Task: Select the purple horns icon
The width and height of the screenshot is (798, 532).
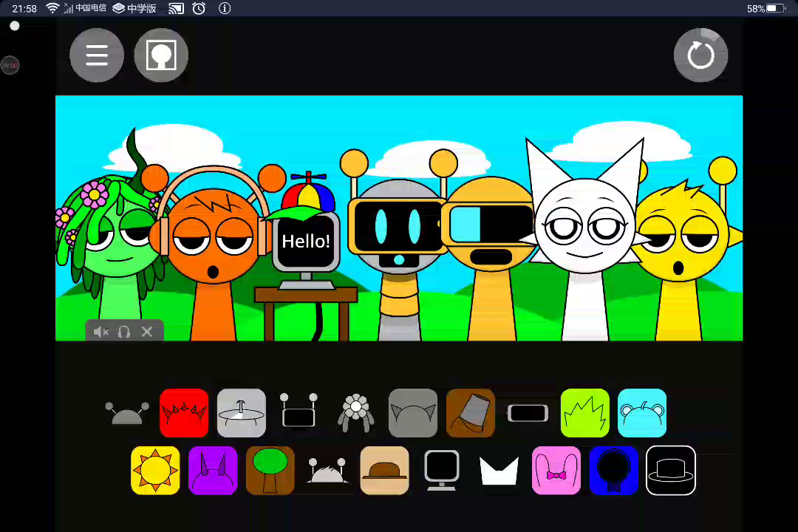Action: [213, 471]
